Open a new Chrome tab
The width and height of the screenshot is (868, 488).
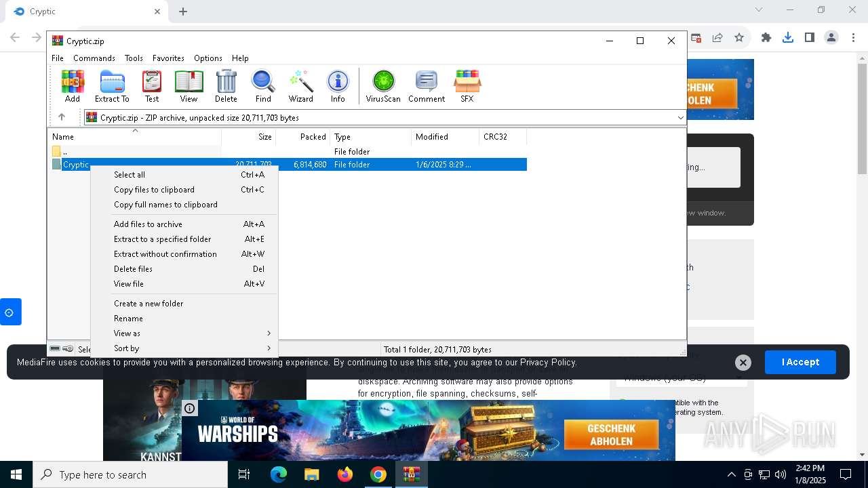(x=183, y=12)
